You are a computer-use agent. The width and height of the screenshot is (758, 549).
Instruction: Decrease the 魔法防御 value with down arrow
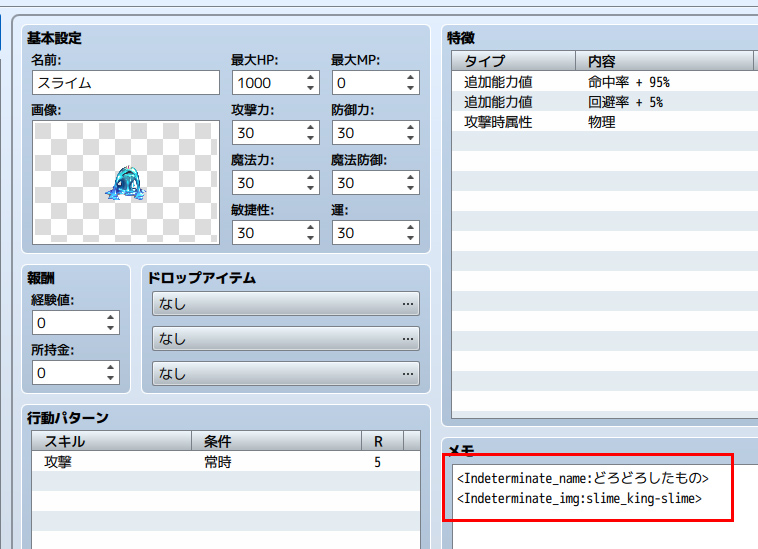[x=410, y=189]
